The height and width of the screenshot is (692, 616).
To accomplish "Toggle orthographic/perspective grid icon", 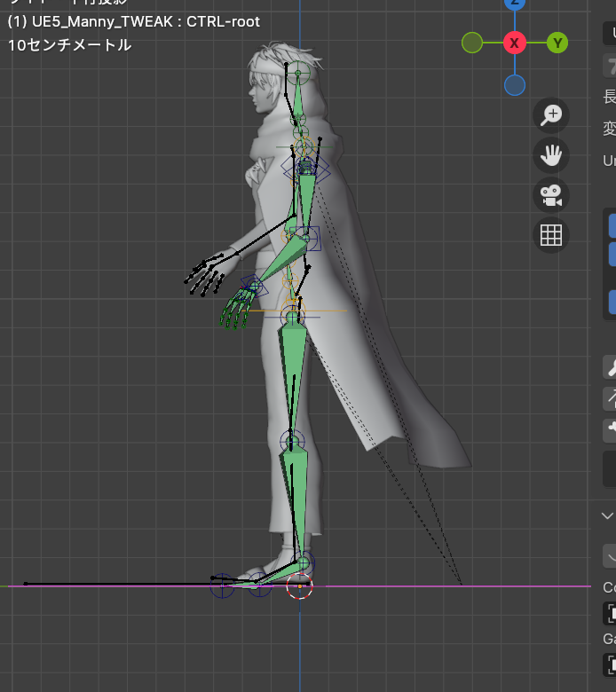I will [551, 235].
